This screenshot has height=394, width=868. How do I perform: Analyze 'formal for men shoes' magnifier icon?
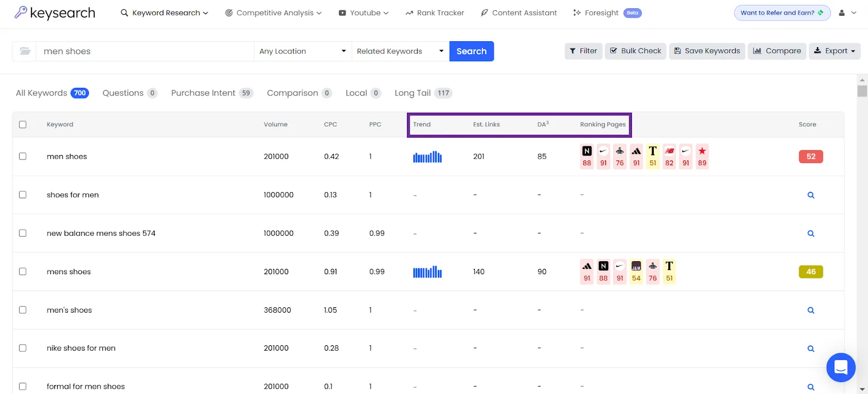pyautogui.click(x=810, y=387)
